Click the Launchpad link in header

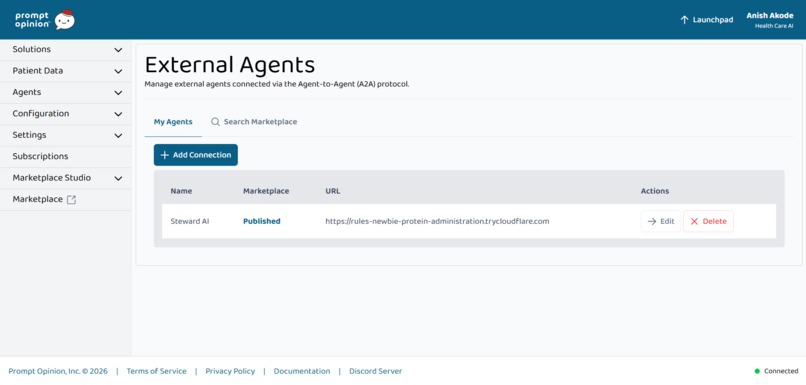point(707,20)
